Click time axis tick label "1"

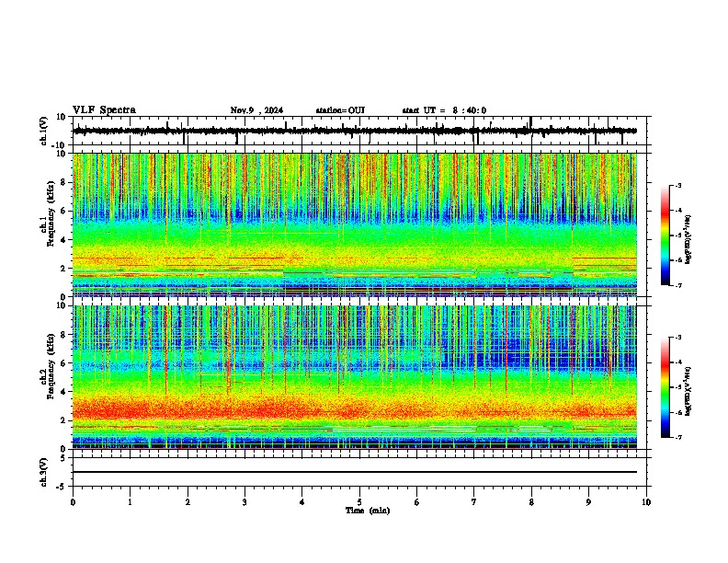[x=131, y=502]
